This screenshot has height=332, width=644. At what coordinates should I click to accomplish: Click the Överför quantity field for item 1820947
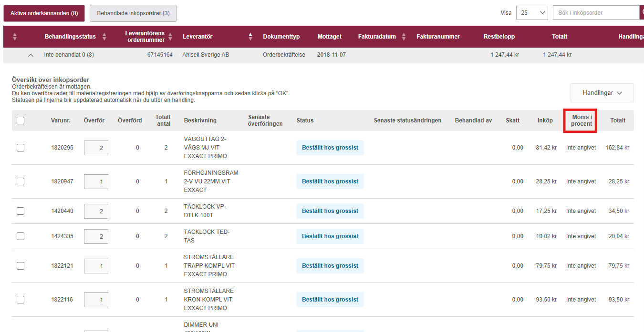[96, 181]
